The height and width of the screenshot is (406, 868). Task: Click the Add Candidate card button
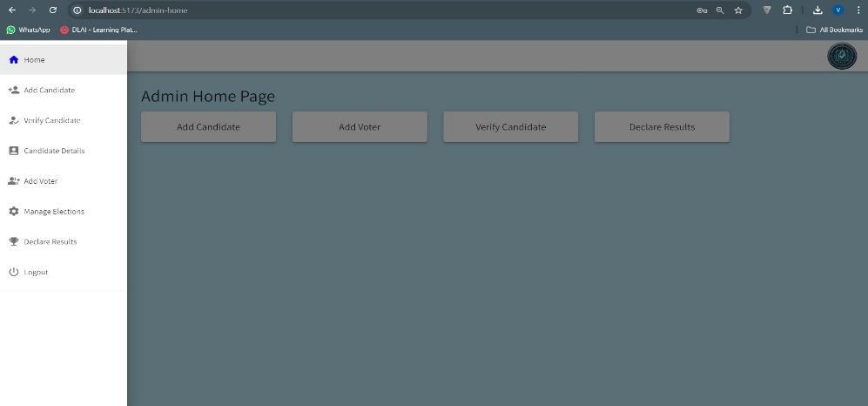point(208,127)
